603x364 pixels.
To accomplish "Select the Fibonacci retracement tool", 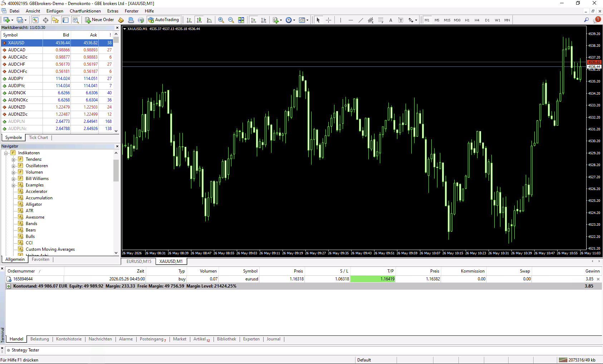I will click(381, 20).
